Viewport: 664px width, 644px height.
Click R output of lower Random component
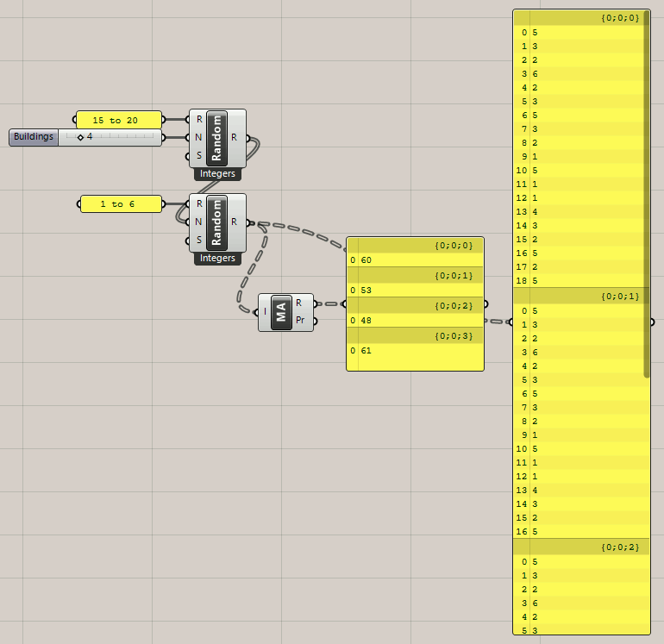pos(235,222)
